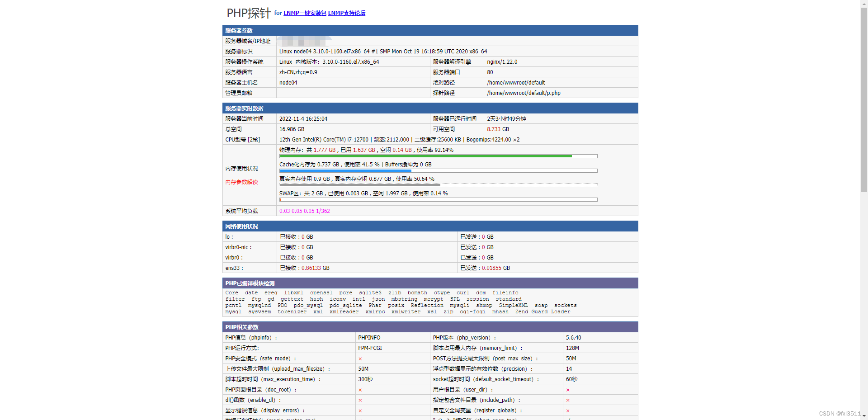This screenshot has width=868, height=420.
Task: Click the PHP已编译模块检测 section header
Action: (x=430, y=283)
